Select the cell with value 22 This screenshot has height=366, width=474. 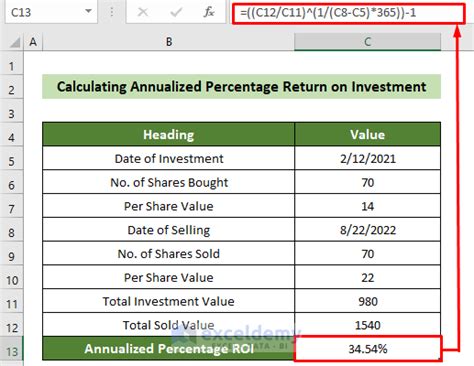click(367, 277)
